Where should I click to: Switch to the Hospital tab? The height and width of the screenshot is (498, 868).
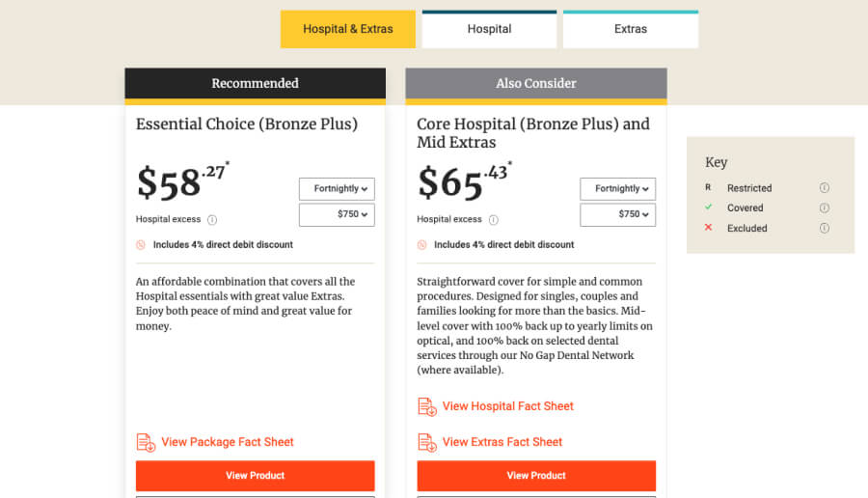[x=489, y=29]
